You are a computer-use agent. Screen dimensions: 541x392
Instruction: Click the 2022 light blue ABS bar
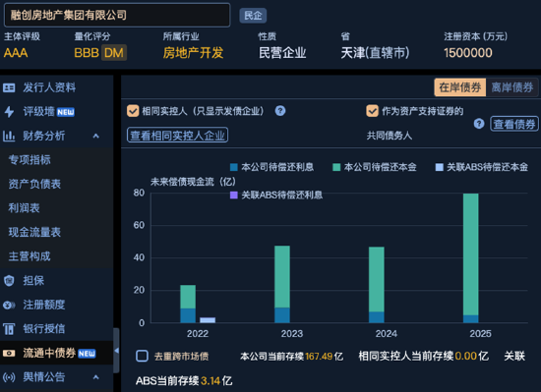208,320
